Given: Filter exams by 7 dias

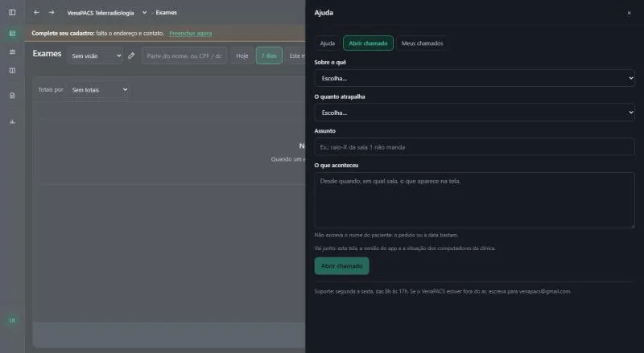Looking at the screenshot, I should pyautogui.click(x=269, y=55).
